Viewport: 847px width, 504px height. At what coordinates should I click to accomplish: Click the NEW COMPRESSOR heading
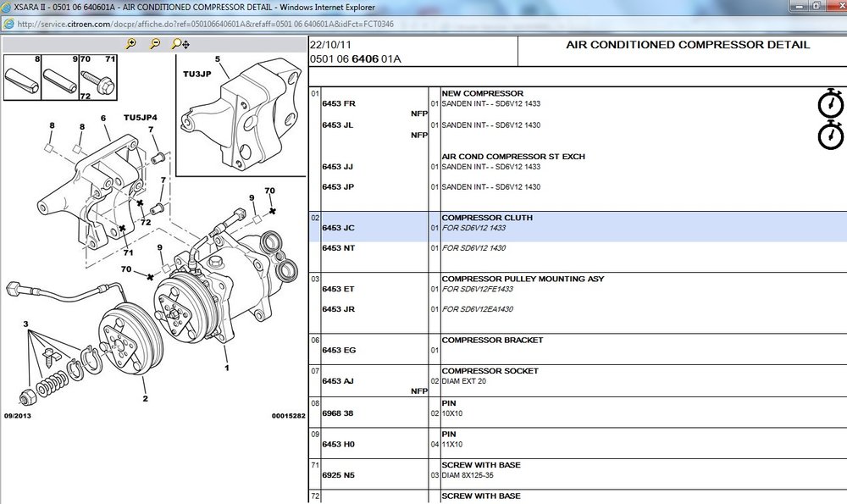pyautogui.click(x=483, y=93)
